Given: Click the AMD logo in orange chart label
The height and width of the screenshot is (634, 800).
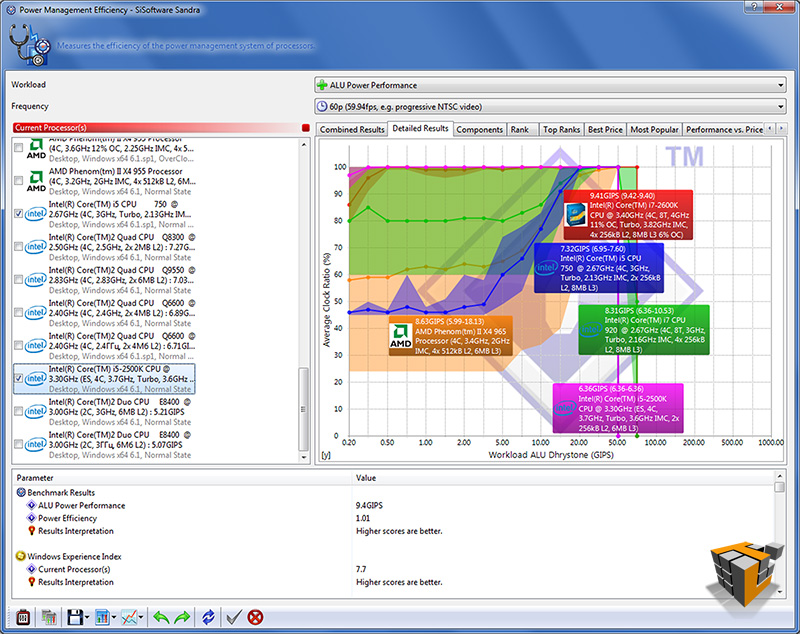Looking at the screenshot, I should click(x=401, y=337).
